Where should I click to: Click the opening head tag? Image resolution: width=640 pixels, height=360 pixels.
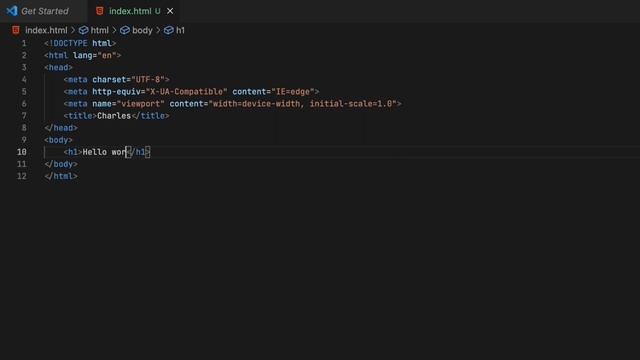[58, 67]
